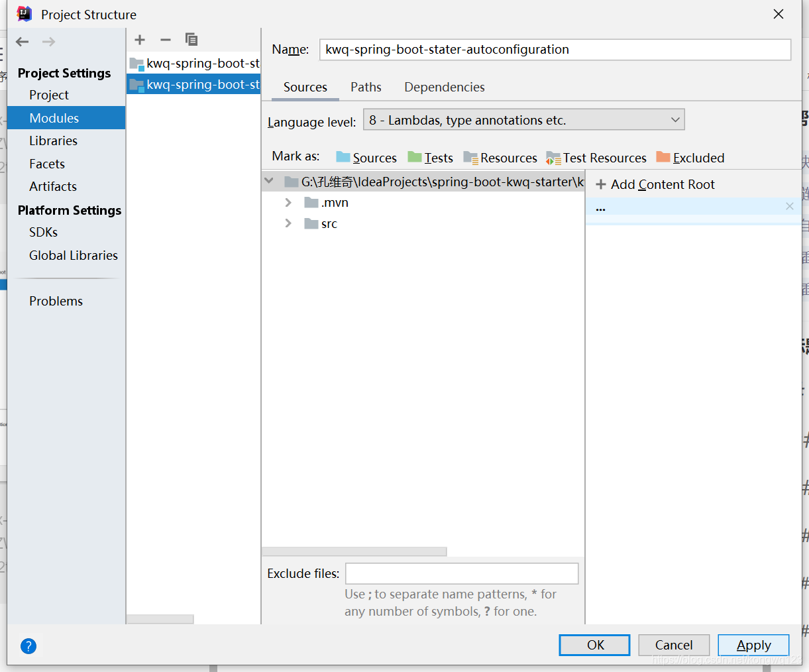
Task: Expand the .mvn folder
Action: (x=288, y=202)
